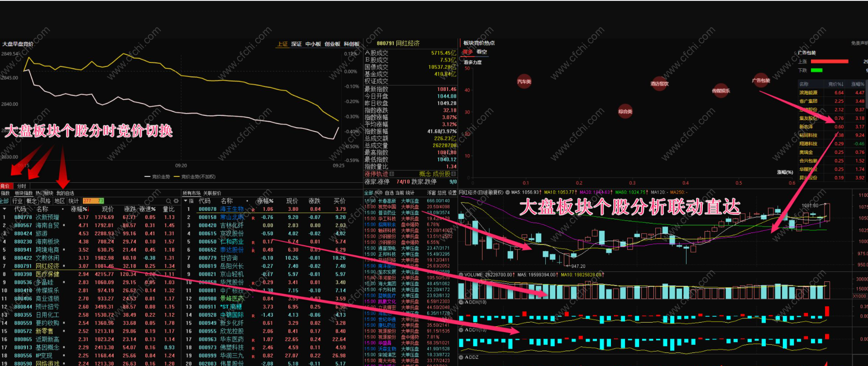Open the 所有市场 tab

coord(191,193)
